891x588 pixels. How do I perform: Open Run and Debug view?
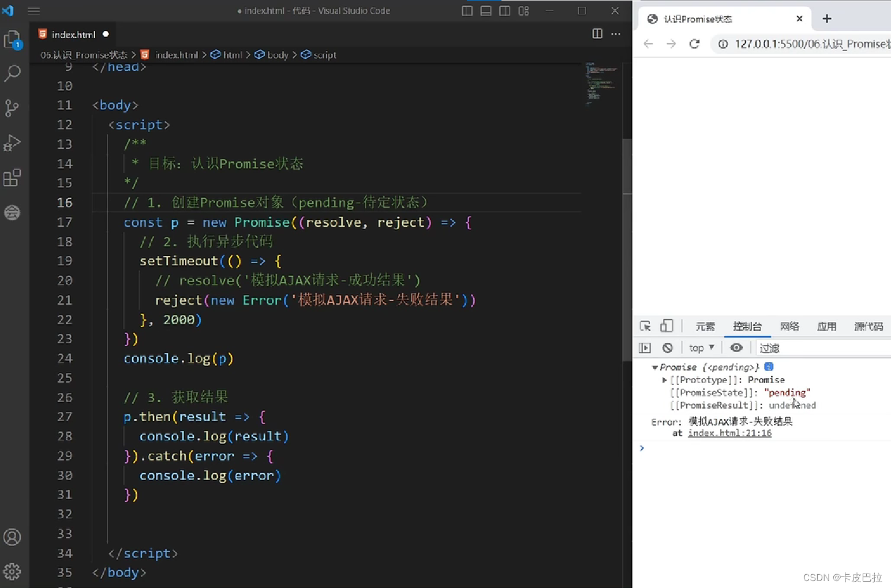coord(12,143)
